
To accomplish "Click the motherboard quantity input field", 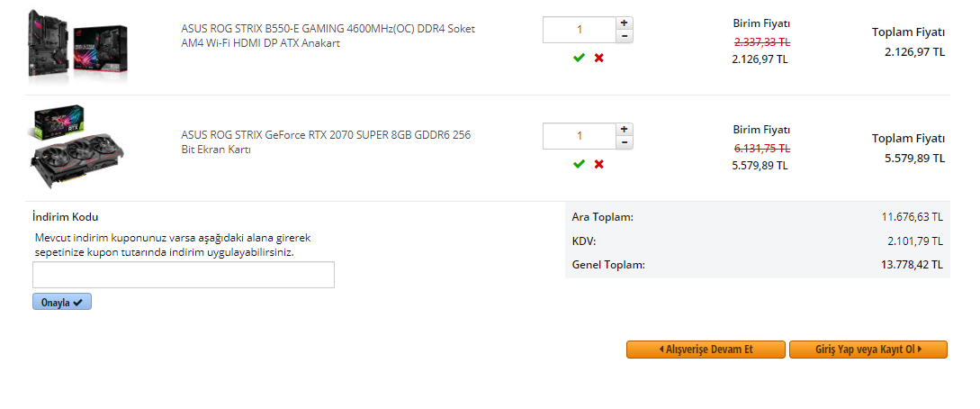I will 579,30.
